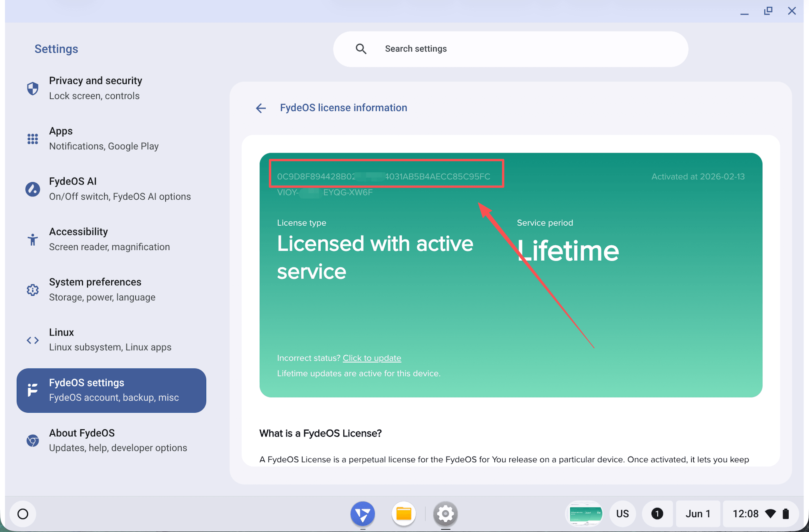Click the Accessibility person icon
Screen dimensions: 809x532
(x=33, y=239)
